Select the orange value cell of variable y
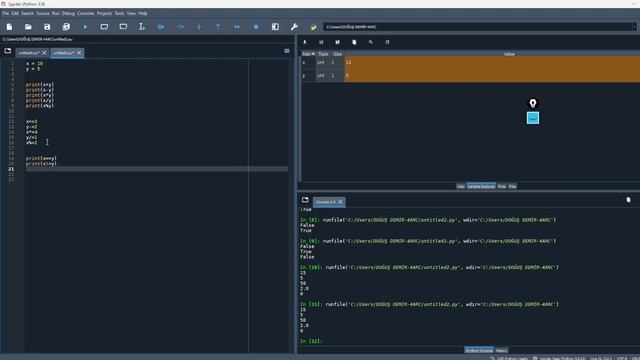The height and width of the screenshot is (360, 640). point(492,76)
